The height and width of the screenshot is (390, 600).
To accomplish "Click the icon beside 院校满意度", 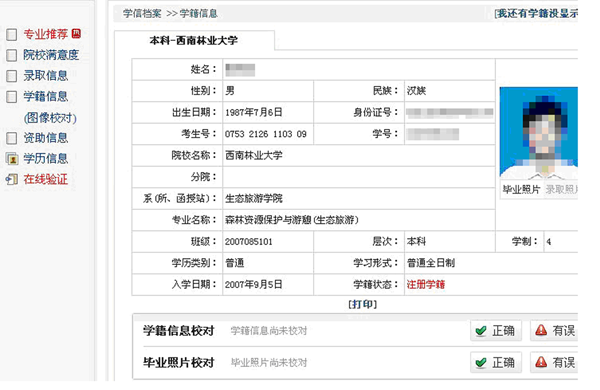I will coord(11,55).
